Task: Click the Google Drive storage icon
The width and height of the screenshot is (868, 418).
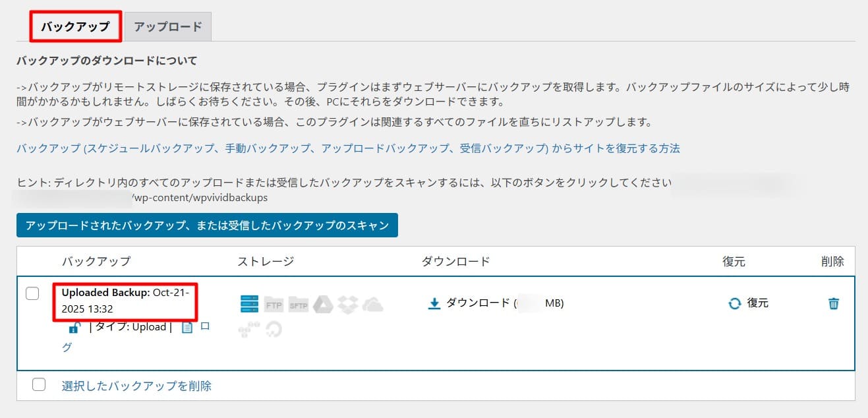Action: [323, 305]
